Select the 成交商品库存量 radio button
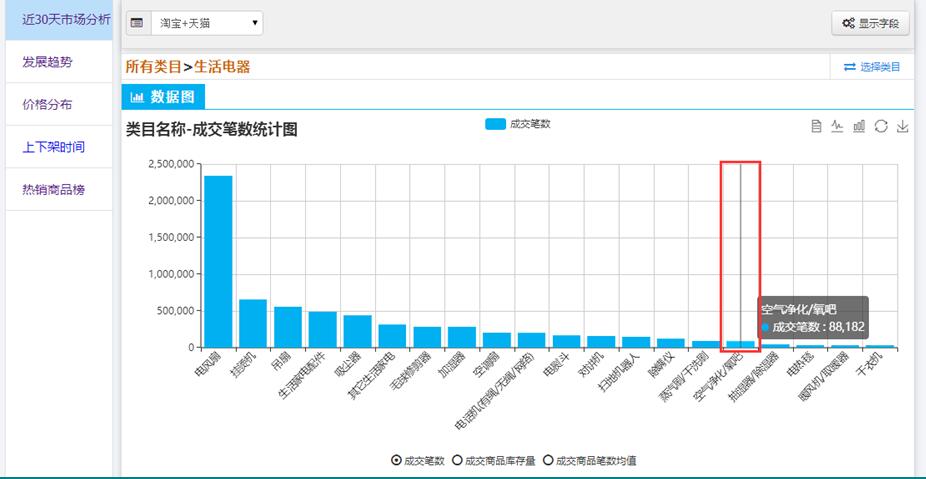The image size is (926, 479). click(x=458, y=461)
